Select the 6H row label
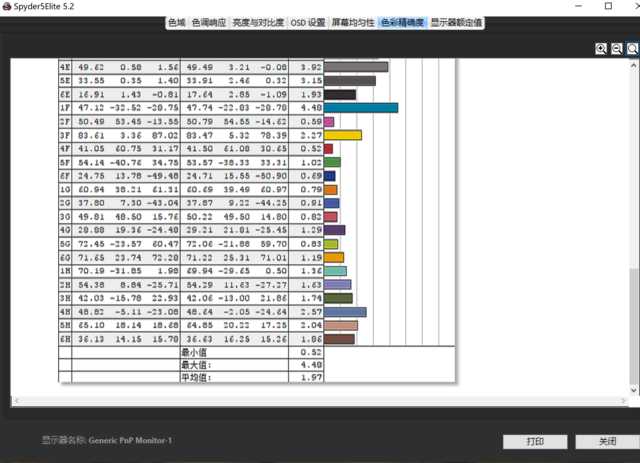The image size is (640, 463). click(x=65, y=339)
